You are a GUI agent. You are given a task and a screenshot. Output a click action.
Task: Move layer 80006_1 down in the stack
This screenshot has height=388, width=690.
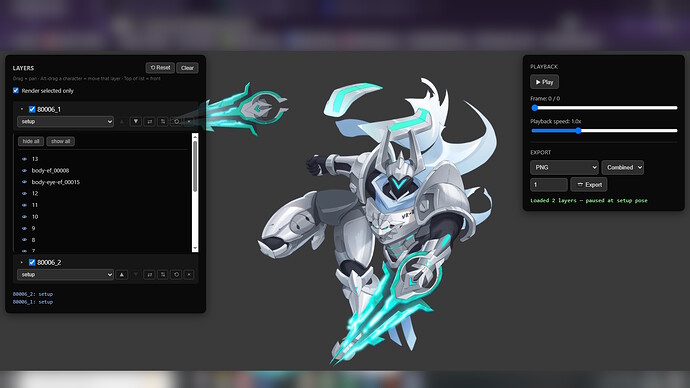(136, 121)
